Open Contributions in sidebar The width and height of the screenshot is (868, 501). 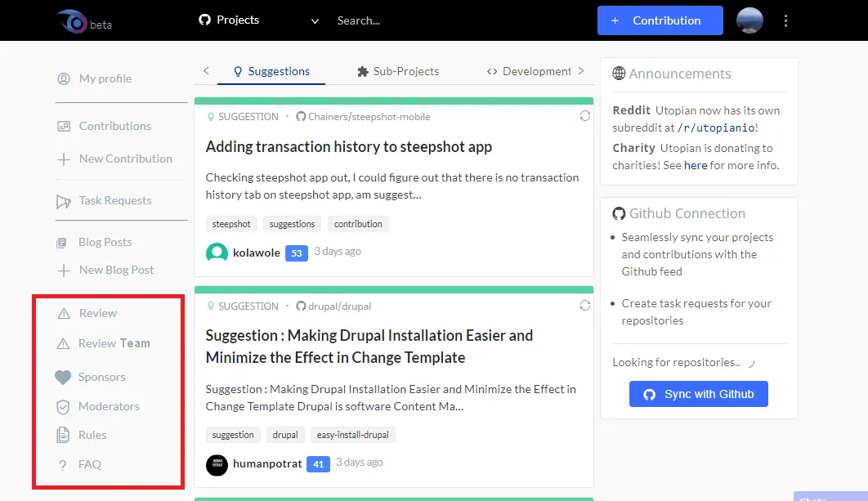point(114,126)
